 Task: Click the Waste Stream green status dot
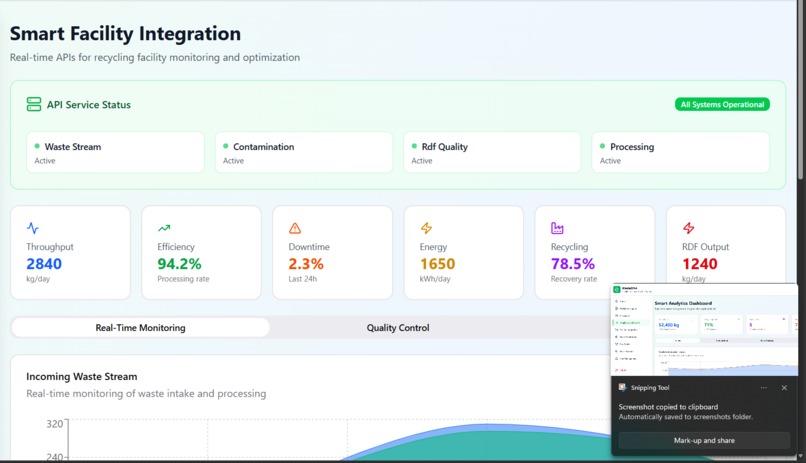pyautogui.click(x=37, y=146)
